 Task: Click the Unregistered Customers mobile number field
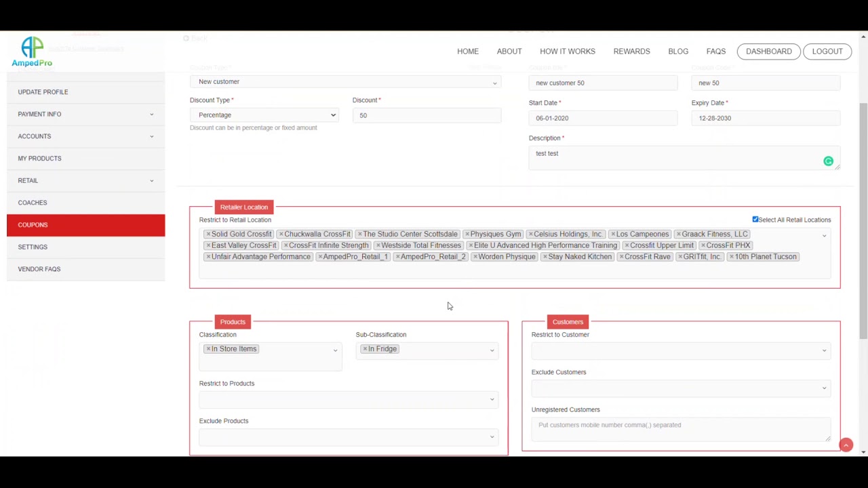tap(681, 430)
